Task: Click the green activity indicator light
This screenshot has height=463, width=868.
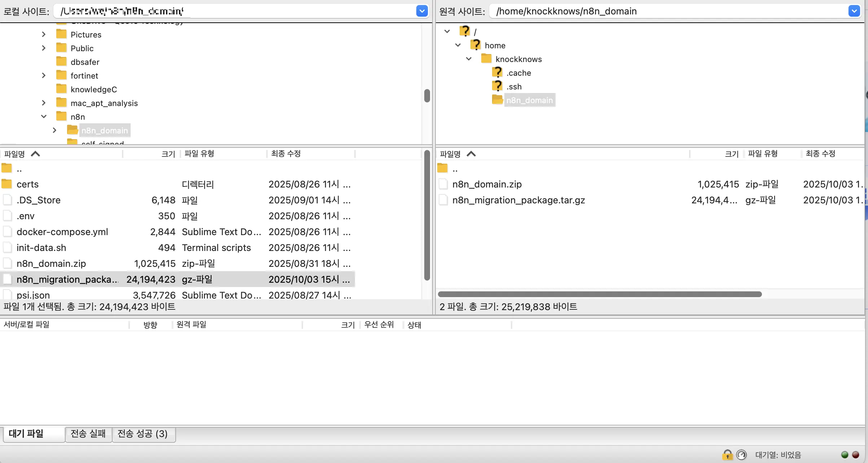Action: (845, 455)
